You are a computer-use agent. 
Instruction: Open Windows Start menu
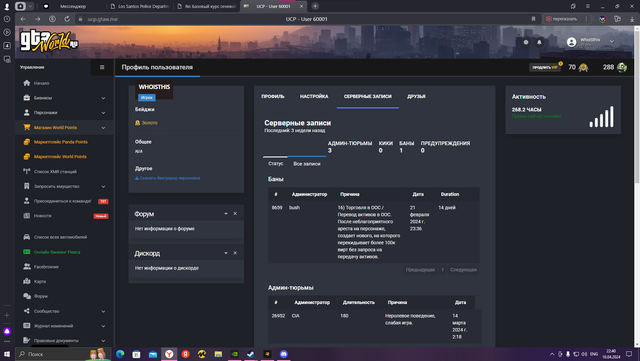click(7, 354)
